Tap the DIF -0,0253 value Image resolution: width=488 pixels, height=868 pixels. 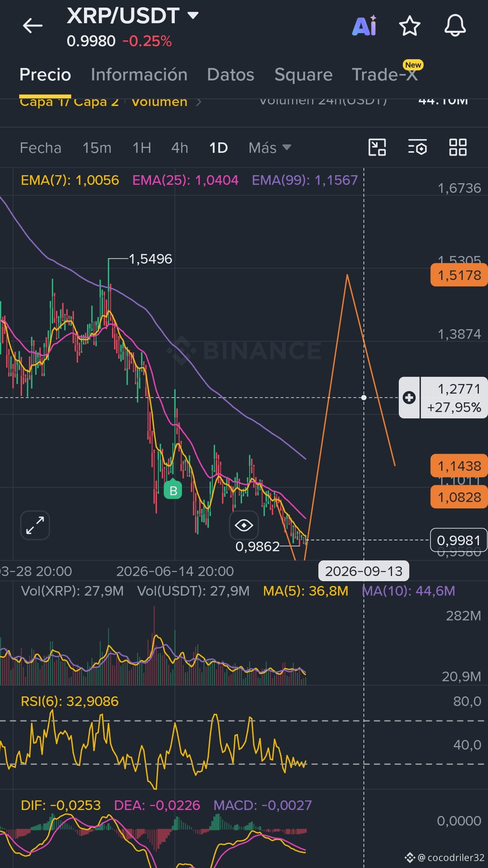tap(61, 805)
